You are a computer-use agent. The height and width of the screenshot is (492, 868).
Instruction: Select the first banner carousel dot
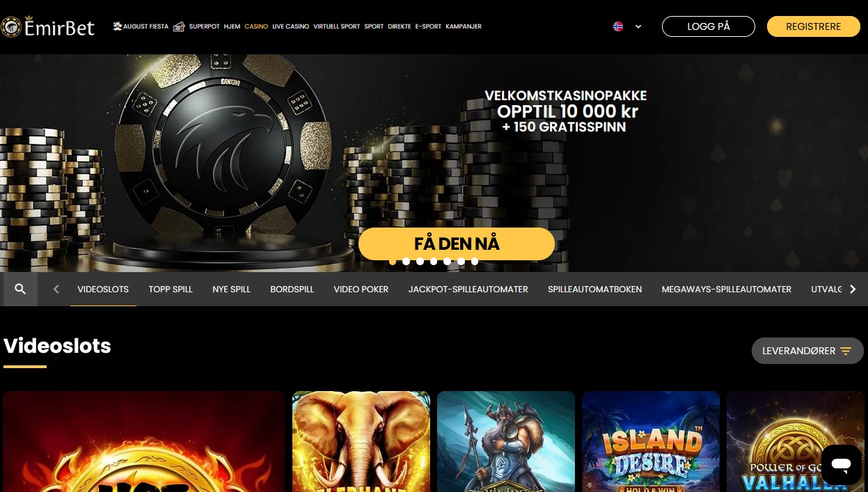pyautogui.click(x=393, y=262)
